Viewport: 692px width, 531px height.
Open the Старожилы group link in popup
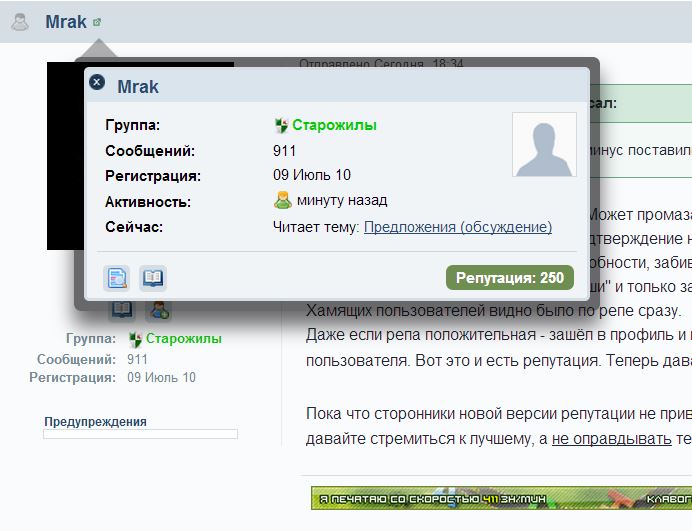pos(335,125)
